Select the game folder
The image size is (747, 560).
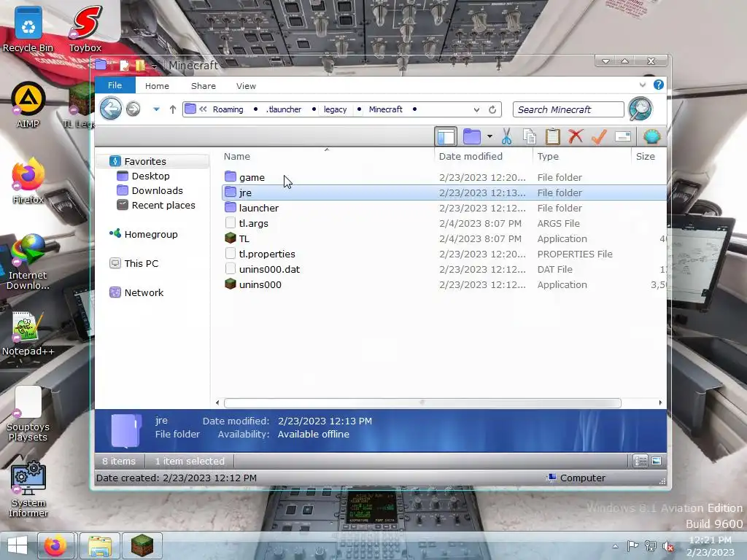click(444, 177)
